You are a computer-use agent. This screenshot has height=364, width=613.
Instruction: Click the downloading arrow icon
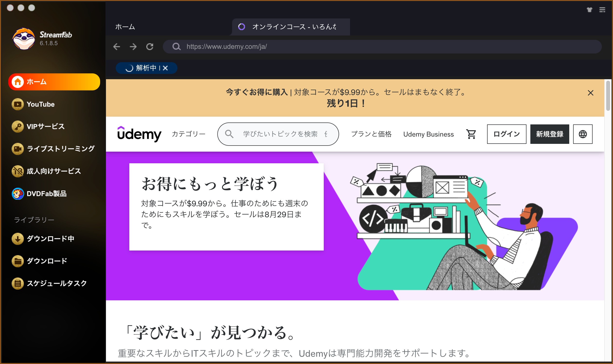pos(18,239)
